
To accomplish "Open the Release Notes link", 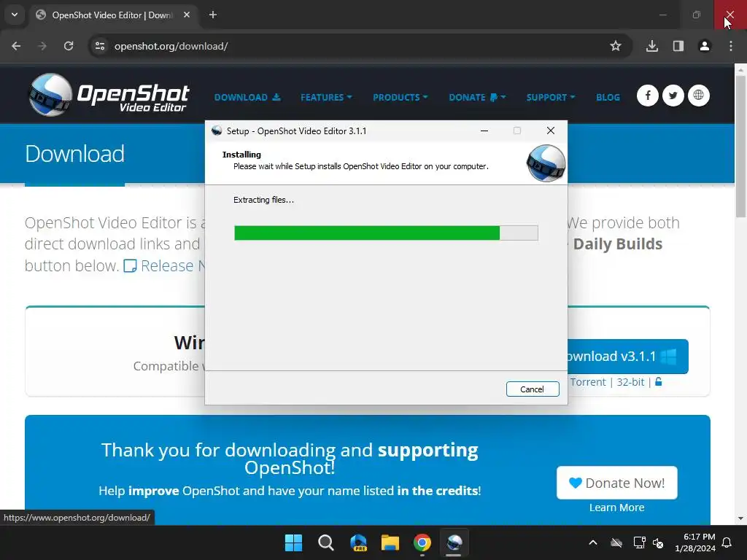I will pos(164,265).
